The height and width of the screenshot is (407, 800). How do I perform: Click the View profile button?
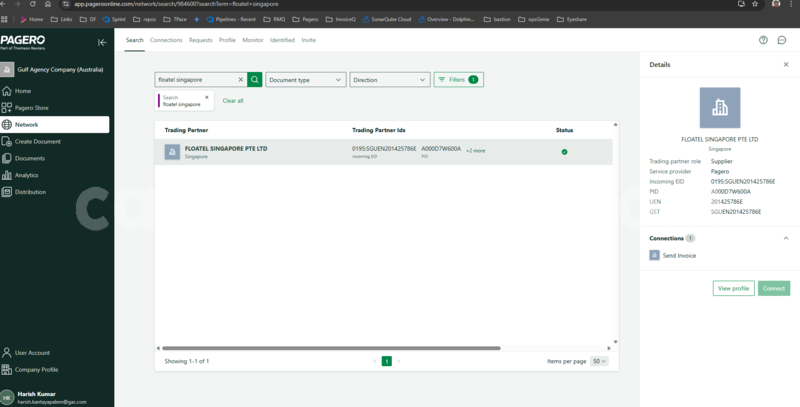tap(733, 288)
